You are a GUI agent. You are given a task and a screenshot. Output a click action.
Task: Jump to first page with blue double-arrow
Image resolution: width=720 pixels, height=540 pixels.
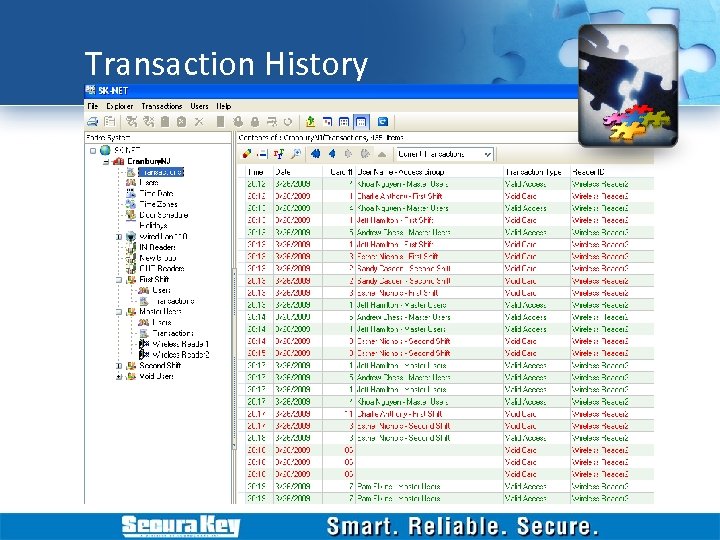point(315,154)
